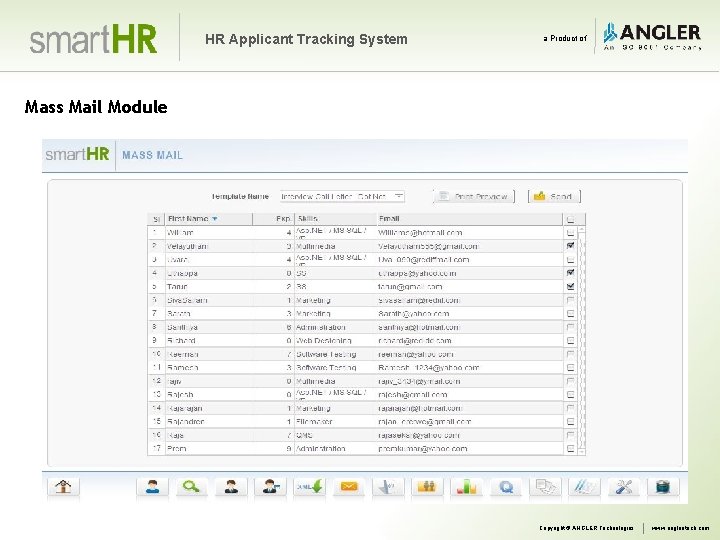The height and width of the screenshot is (540, 720).
Task: Click the stacked documents icon
Action: (x=545, y=487)
